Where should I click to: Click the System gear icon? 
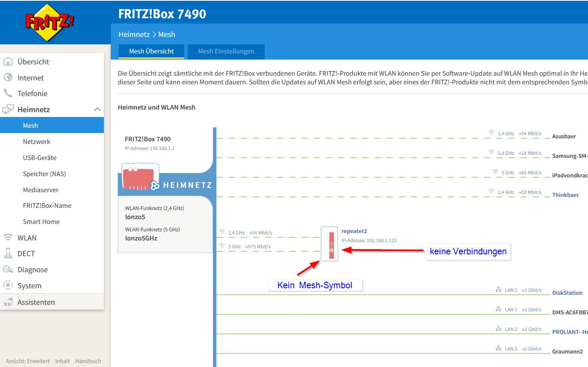[8, 286]
